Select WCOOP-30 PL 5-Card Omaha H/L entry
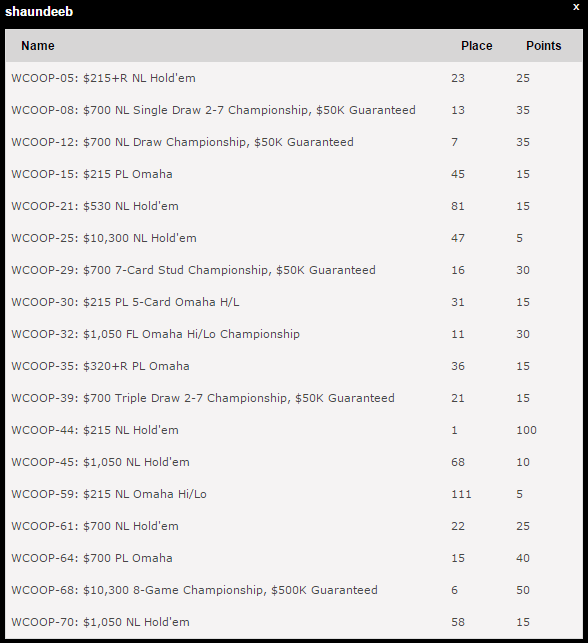This screenshot has height=643, width=588. click(x=294, y=302)
